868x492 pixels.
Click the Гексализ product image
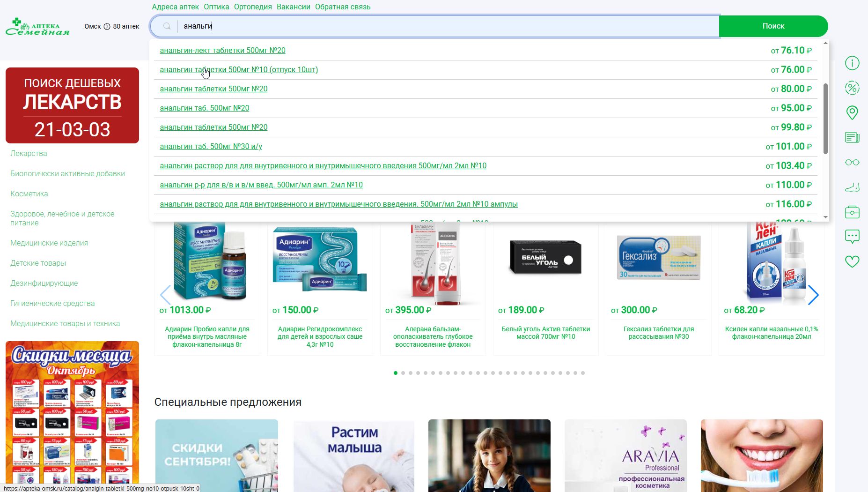coord(659,257)
